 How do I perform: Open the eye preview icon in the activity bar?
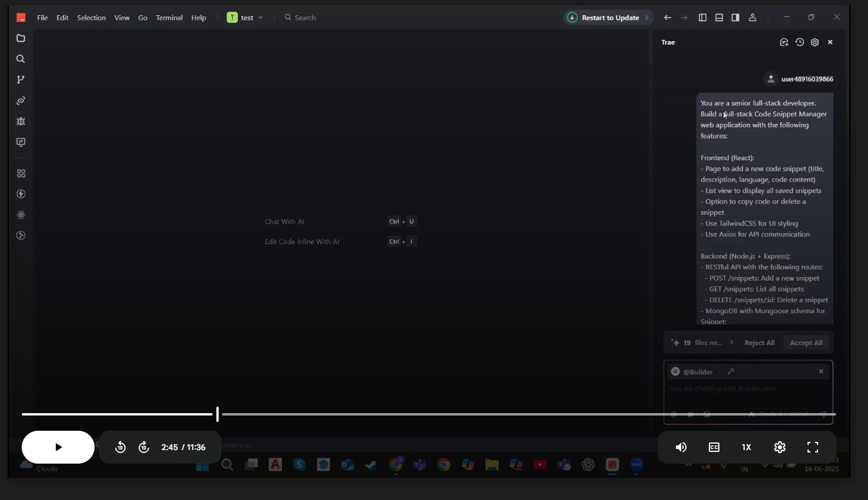pos(21,101)
